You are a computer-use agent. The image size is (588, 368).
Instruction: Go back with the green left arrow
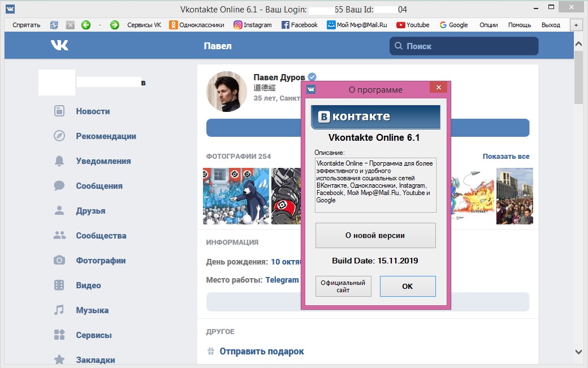86,25
